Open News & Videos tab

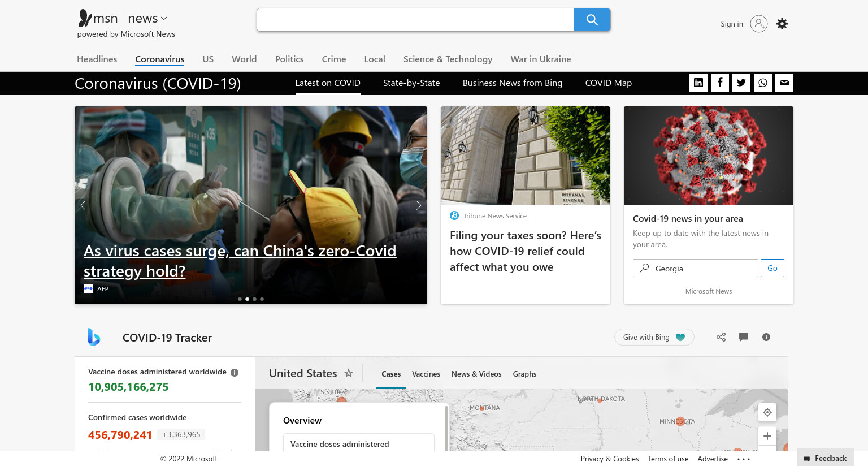[476, 374]
